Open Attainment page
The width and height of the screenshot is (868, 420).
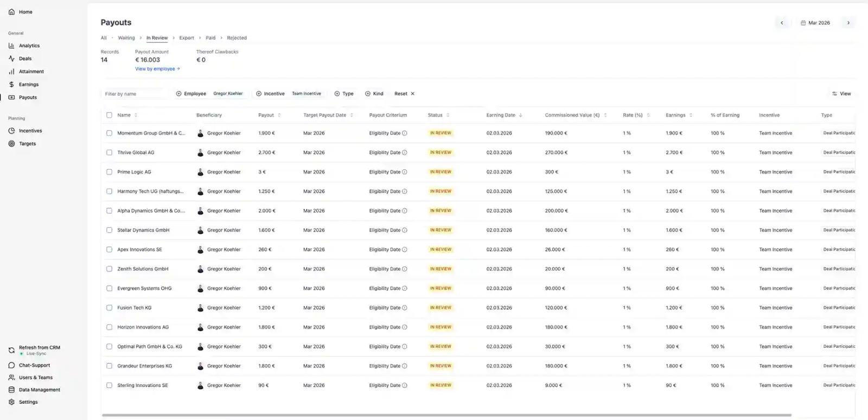pos(26,72)
